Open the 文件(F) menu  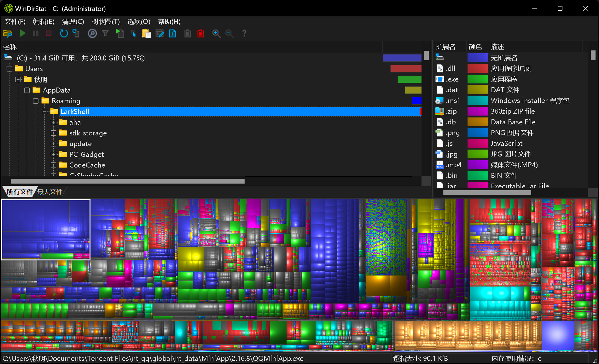click(x=15, y=21)
